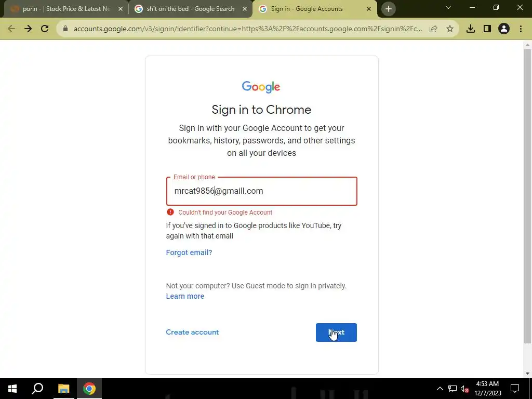Open the Chrome profile avatar
This screenshot has height=399, width=532.
tap(504, 29)
